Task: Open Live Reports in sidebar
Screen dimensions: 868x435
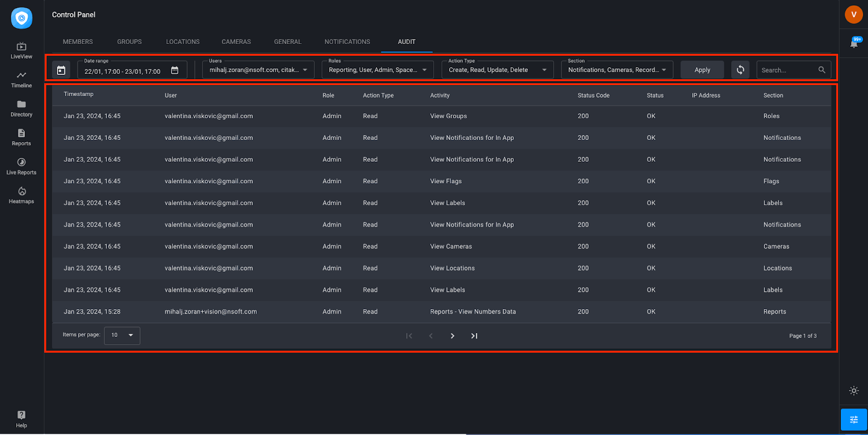Action: pyautogui.click(x=21, y=167)
